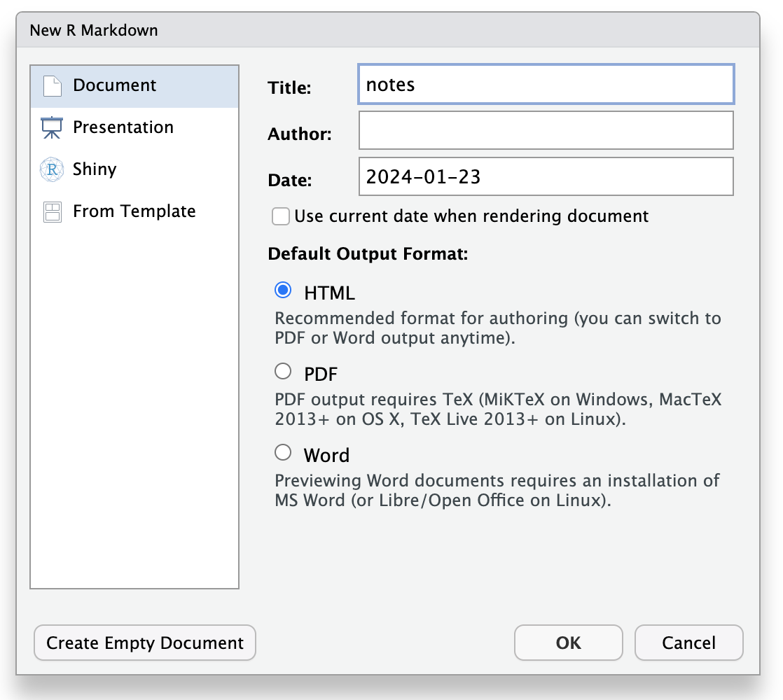Enable 'Use current date when rendering' checkbox

[x=281, y=216]
